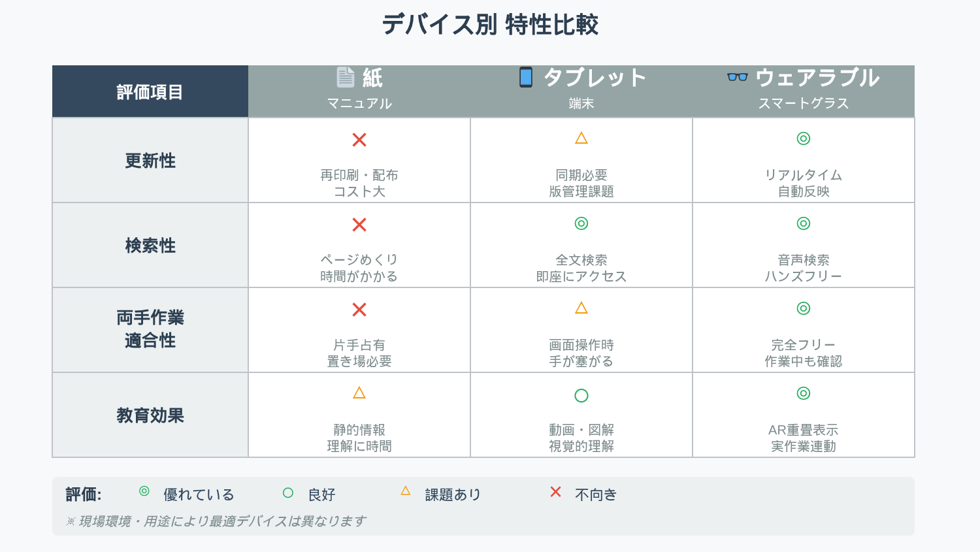Click the footnote about 現場環境・用途
The height and width of the screenshot is (552, 980).
pos(216,521)
